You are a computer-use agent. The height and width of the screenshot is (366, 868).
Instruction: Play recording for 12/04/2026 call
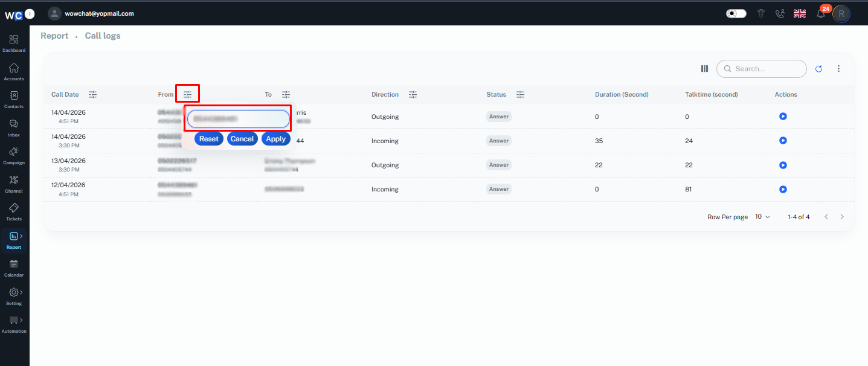[x=783, y=189]
